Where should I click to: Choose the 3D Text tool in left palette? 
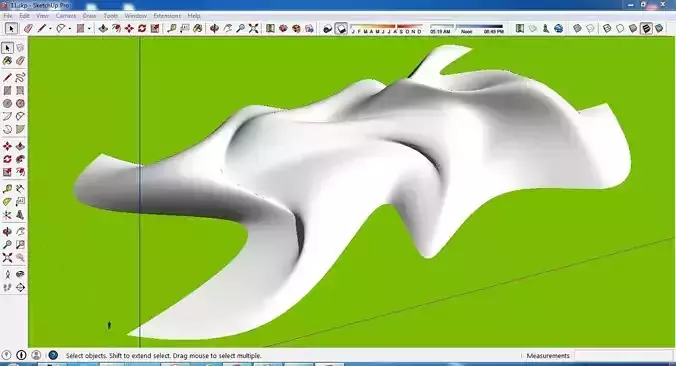coord(20,215)
